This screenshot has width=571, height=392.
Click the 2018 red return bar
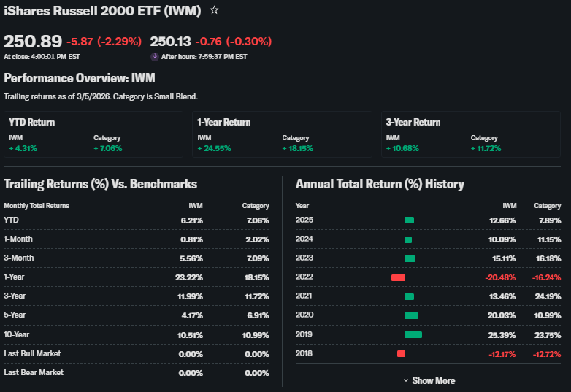401,353
